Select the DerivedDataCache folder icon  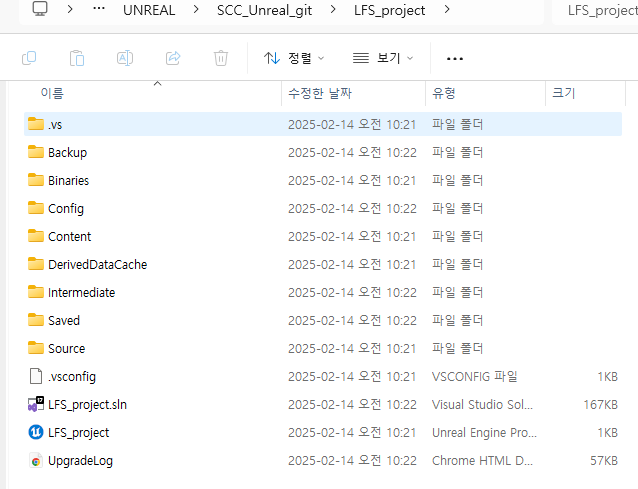point(36,264)
